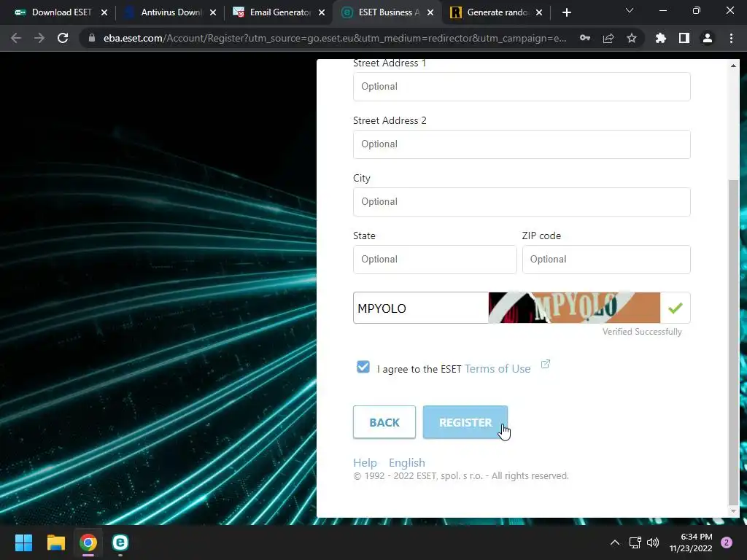Focus the Street Address 1 field
Screen dimensions: 747x560
(x=522, y=87)
